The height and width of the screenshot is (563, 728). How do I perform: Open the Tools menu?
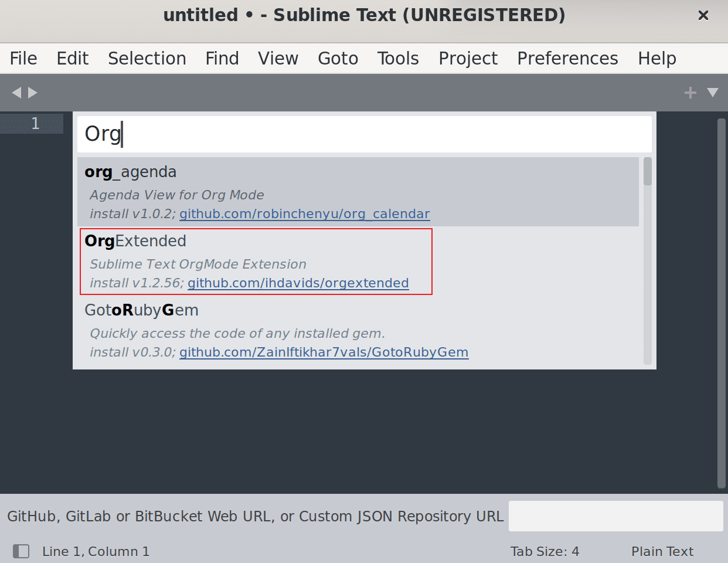(397, 59)
